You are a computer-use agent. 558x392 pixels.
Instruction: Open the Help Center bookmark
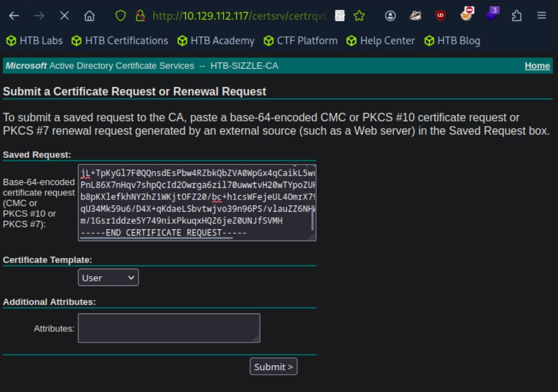coord(381,41)
